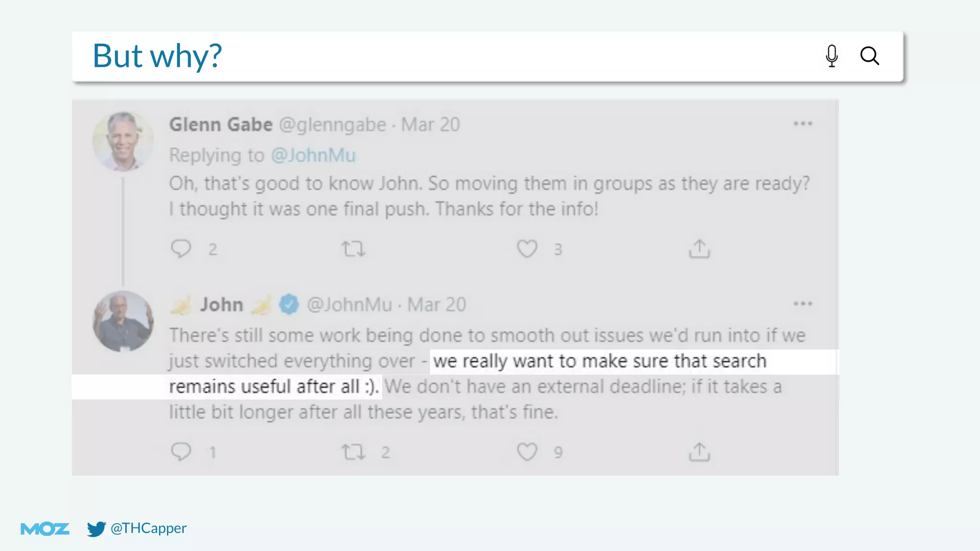The width and height of the screenshot is (980, 551).
Task: Share Glenn Gabe's tweet
Action: pos(699,249)
